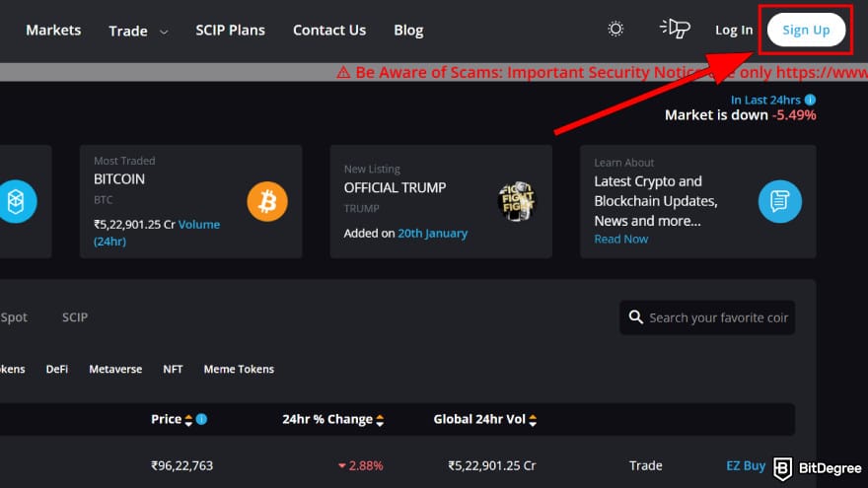Click the Sign Up button
Image resolution: width=868 pixels, height=488 pixels.
tap(806, 30)
